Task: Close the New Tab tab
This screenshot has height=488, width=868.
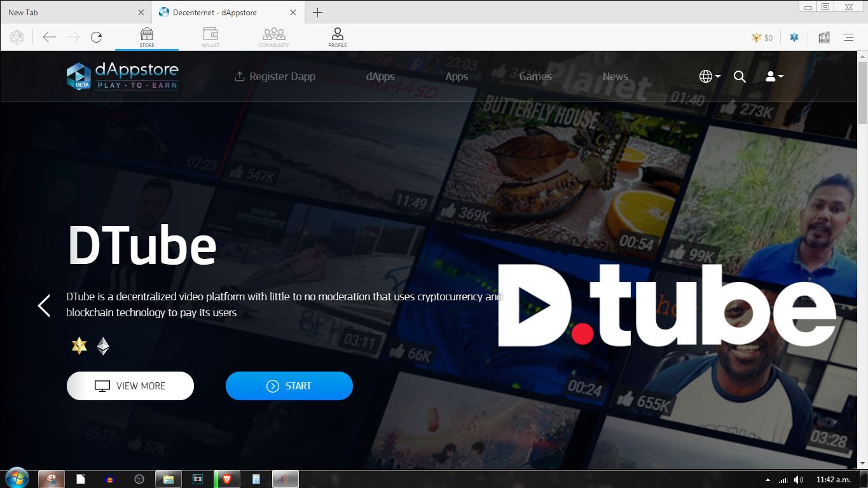Action: point(141,13)
